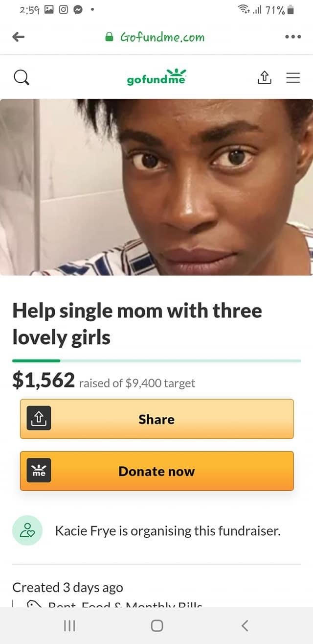Click the fundraiser title heading
The height and width of the screenshot is (644, 313).
(137, 324)
